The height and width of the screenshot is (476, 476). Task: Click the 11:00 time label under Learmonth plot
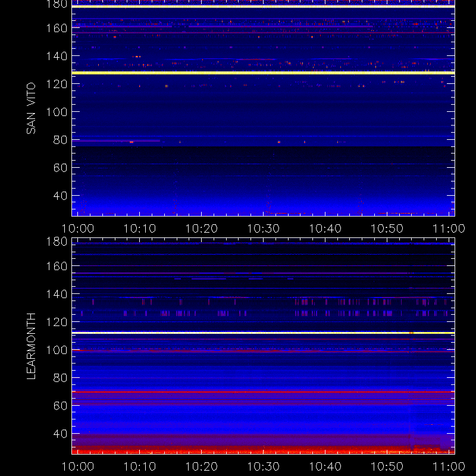click(x=449, y=466)
